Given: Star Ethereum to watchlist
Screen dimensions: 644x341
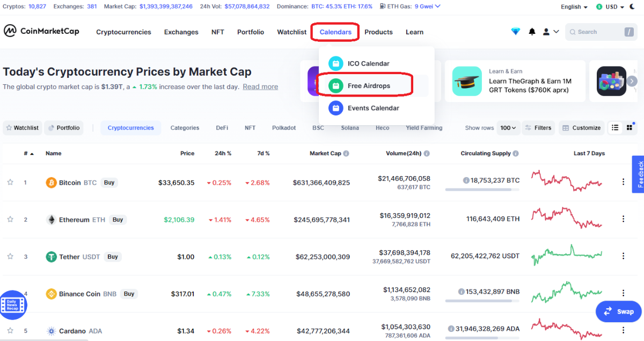Looking at the screenshot, I should tap(10, 220).
